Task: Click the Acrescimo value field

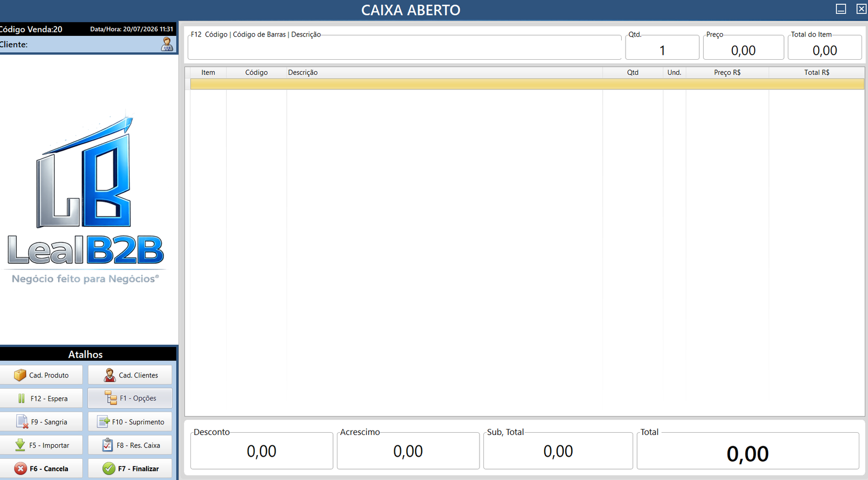Action: (408, 451)
